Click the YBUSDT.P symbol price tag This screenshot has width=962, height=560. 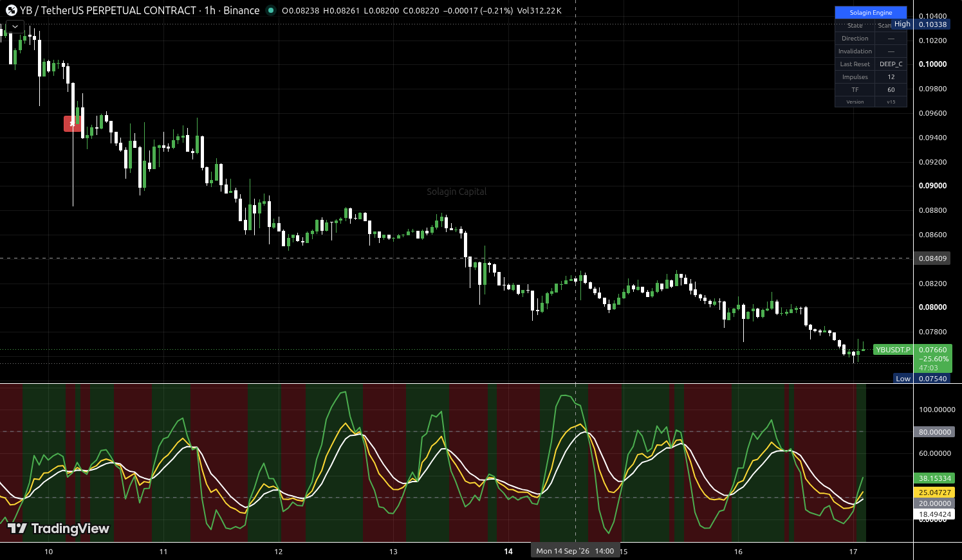(x=893, y=350)
